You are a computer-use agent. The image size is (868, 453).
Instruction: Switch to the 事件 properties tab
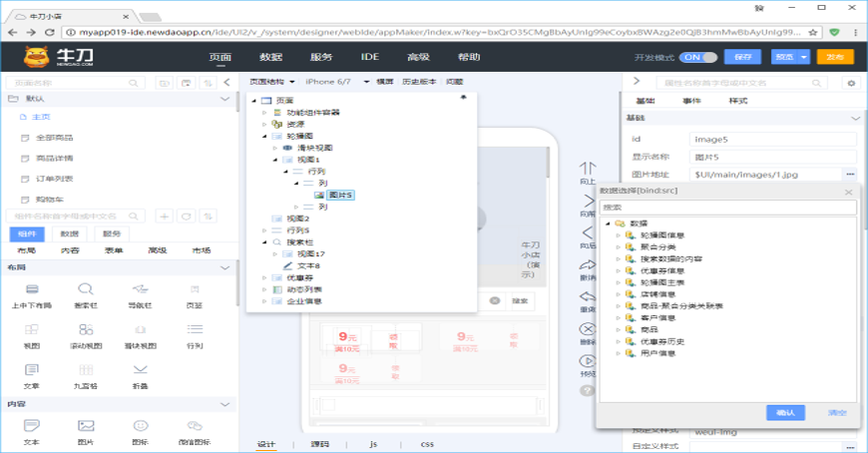tap(691, 101)
